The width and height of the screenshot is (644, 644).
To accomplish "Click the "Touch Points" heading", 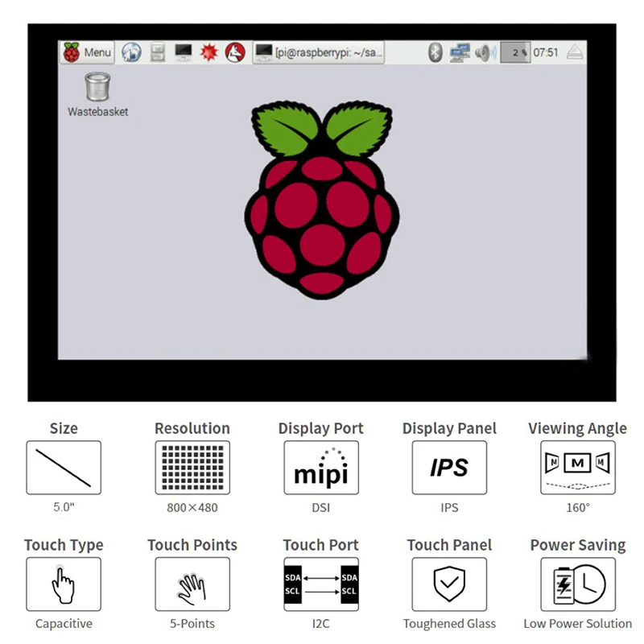I will [192, 545].
